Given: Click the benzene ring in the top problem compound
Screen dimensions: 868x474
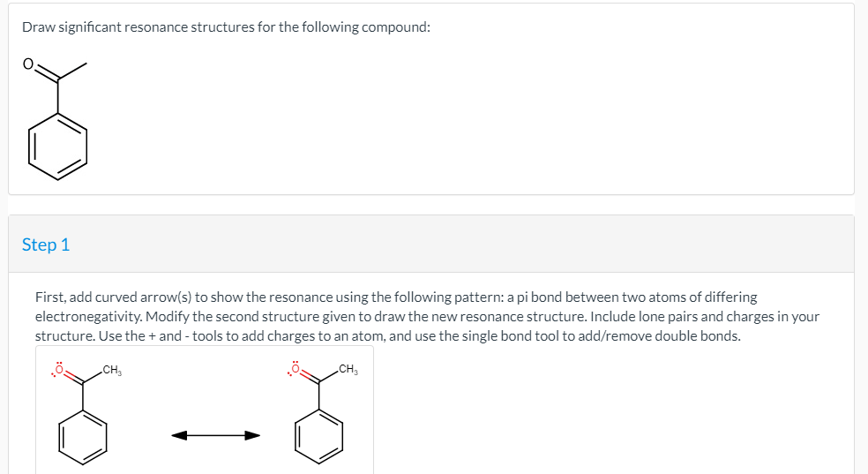Looking at the screenshot, I should 57,147.
